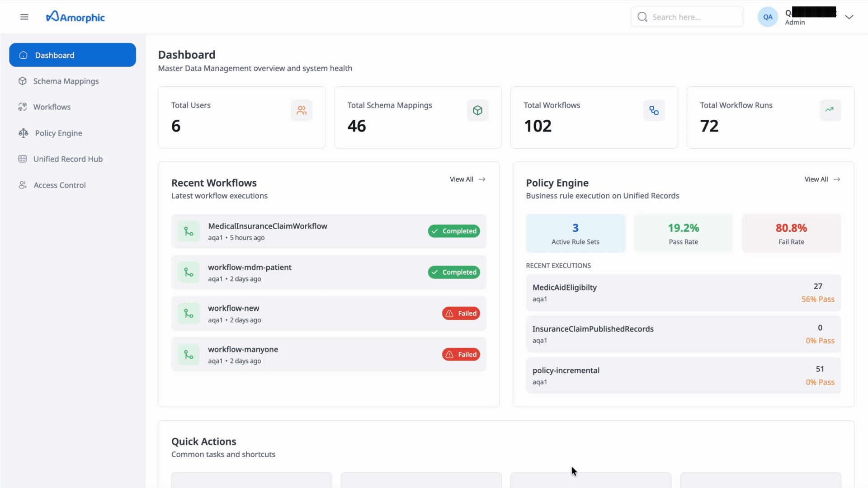Select Access Control in sidebar
The height and width of the screenshot is (488, 868).
(59, 185)
